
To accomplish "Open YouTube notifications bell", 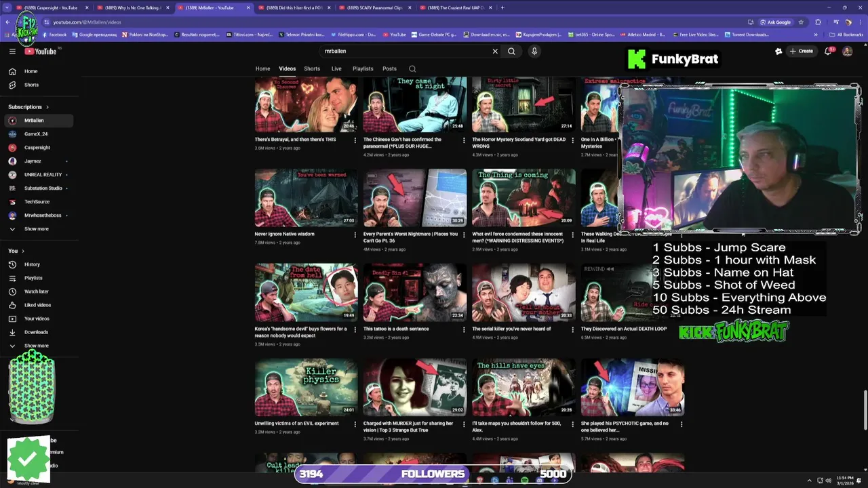I will tap(828, 51).
